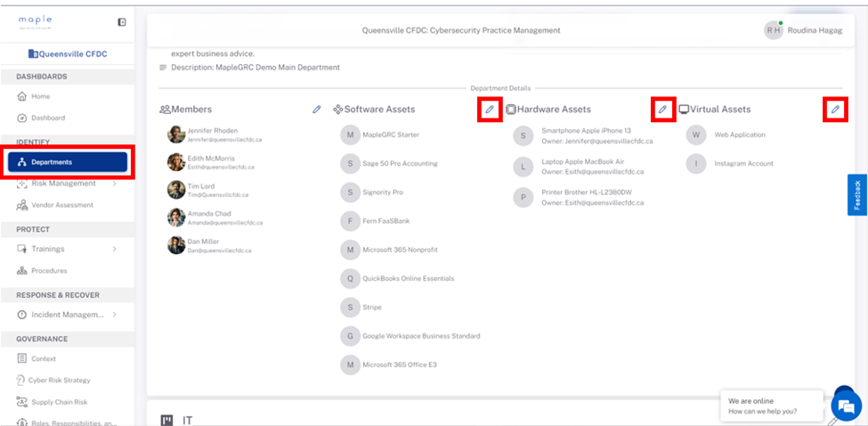This screenshot has height=426, width=868.
Task: Click the Procedures icon in sidebar
Action: click(x=21, y=271)
